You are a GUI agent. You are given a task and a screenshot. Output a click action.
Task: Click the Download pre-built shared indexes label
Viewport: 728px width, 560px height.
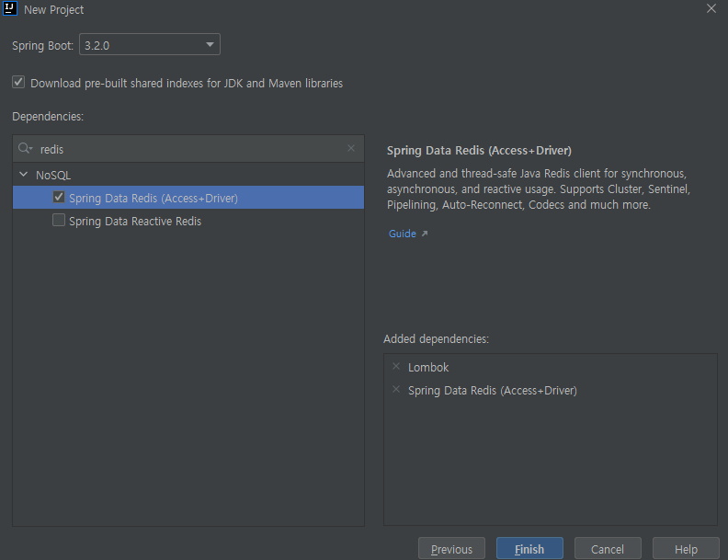(x=187, y=83)
